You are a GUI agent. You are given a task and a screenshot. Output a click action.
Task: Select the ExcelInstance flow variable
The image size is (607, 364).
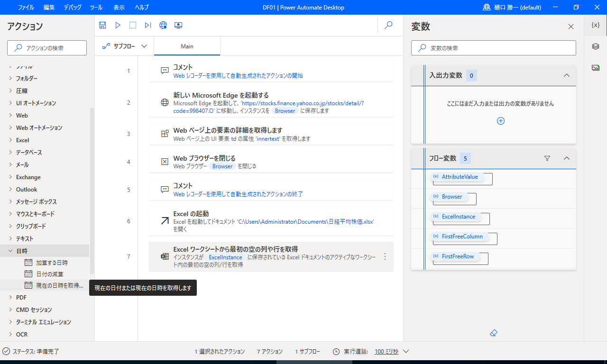coord(456,217)
